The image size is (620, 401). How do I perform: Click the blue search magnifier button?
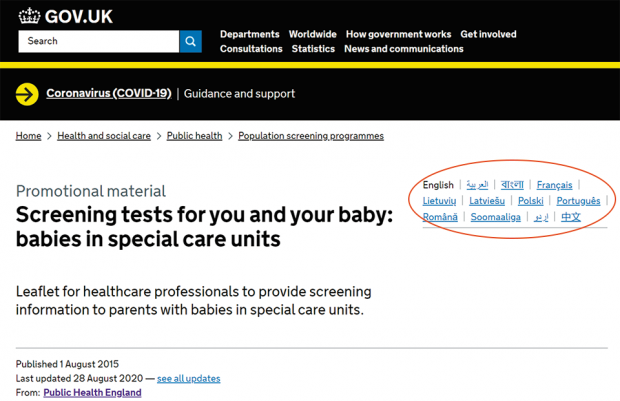pos(191,41)
